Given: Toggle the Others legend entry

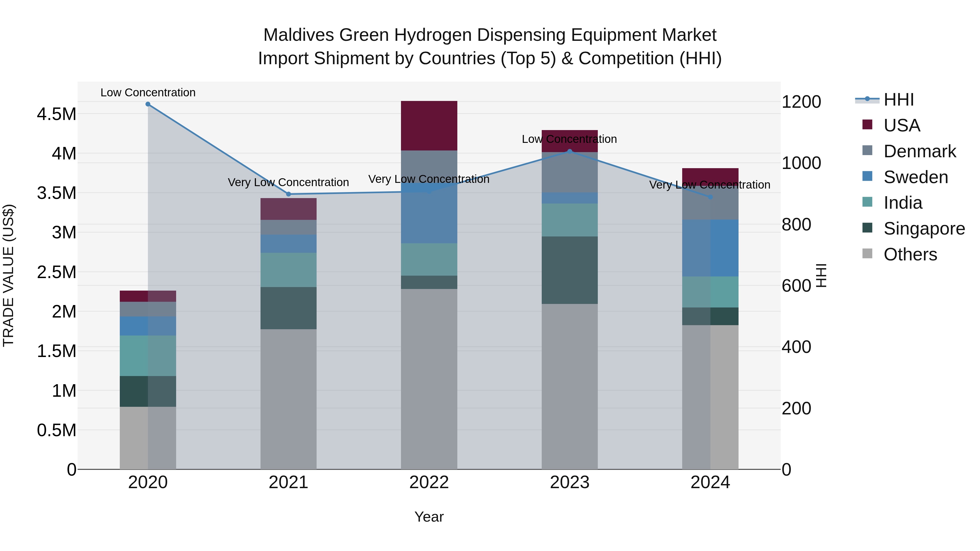Looking at the screenshot, I should [900, 254].
